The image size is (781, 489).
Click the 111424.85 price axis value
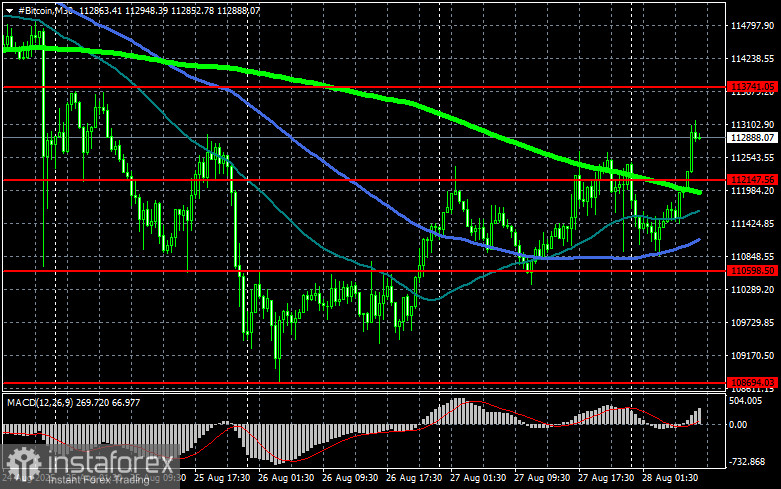752,224
